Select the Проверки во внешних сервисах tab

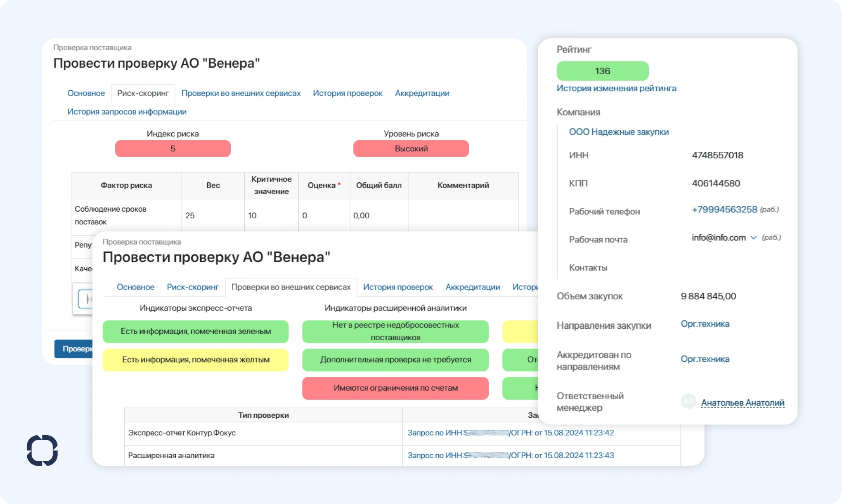pos(292,287)
